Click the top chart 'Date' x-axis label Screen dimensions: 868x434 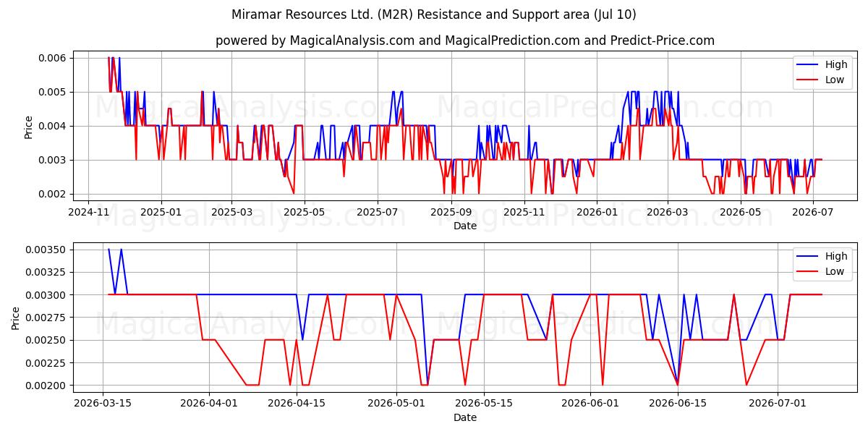(x=465, y=226)
